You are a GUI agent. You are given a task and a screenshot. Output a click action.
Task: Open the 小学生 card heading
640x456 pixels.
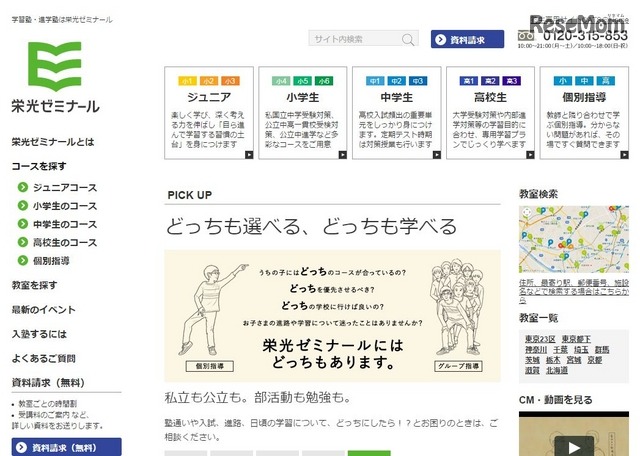(x=302, y=98)
